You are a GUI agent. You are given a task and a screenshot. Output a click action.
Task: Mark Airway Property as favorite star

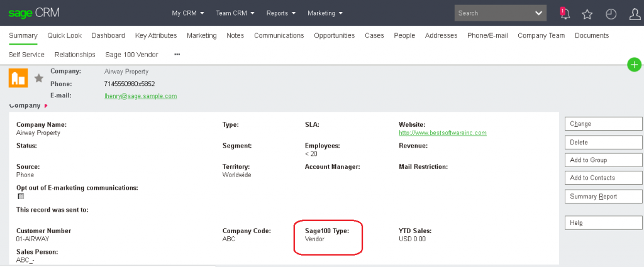pyautogui.click(x=38, y=78)
